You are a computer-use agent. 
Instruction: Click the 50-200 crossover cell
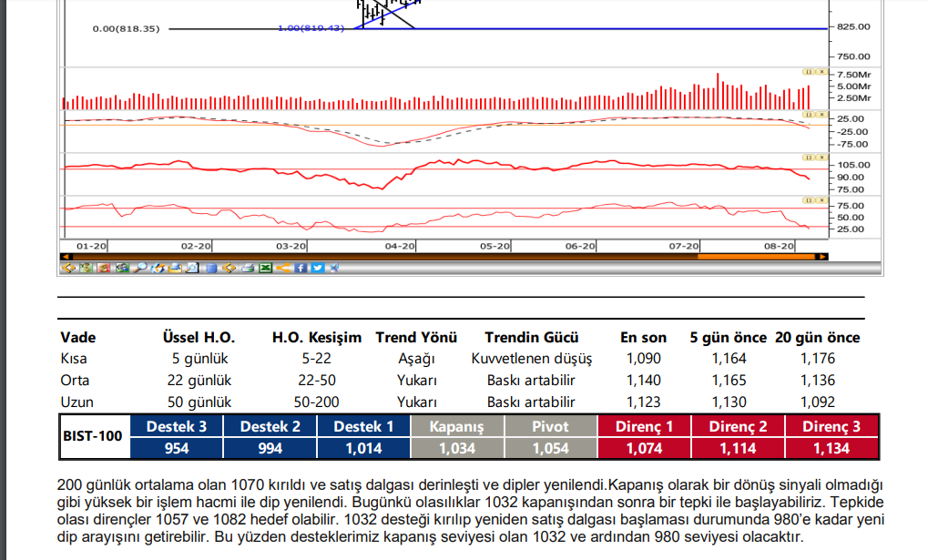click(x=317, y=402)
